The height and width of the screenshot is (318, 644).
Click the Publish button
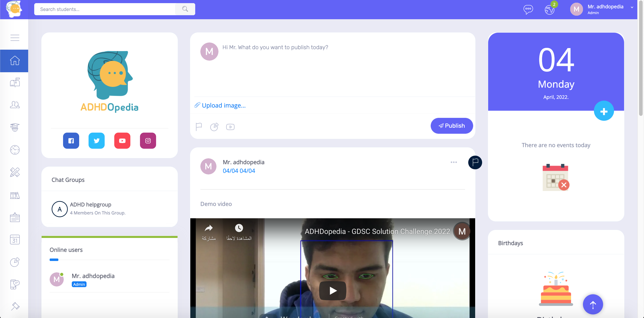(452, 126)
